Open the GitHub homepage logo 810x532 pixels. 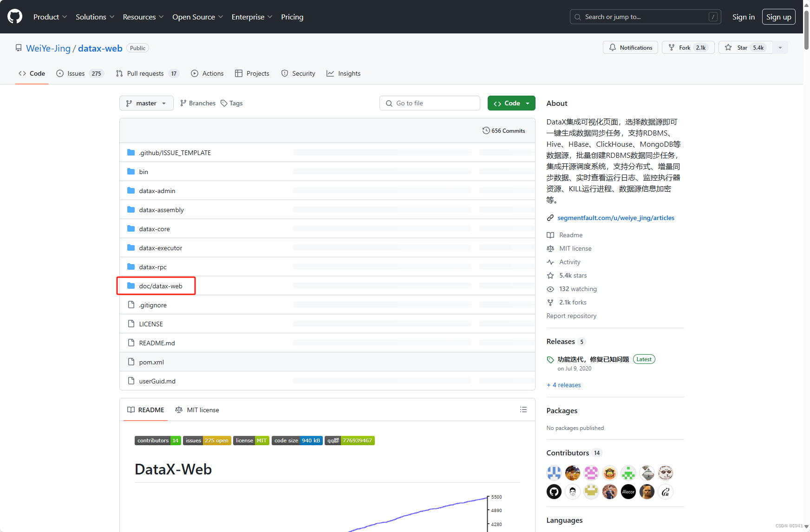[x=15, y=17]
